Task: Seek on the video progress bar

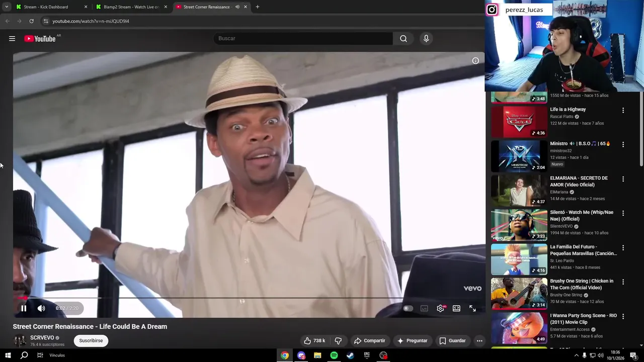Action: [249, 298]
